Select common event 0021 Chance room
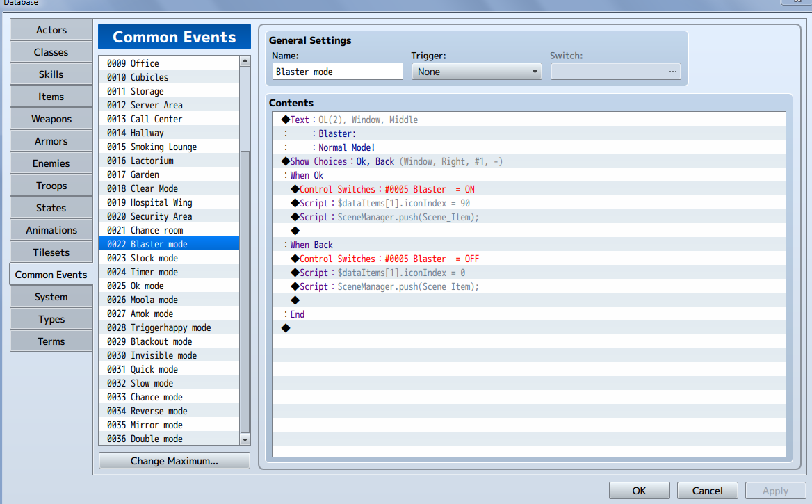Screen dimensions: 812x504 (x=169, y=231)
